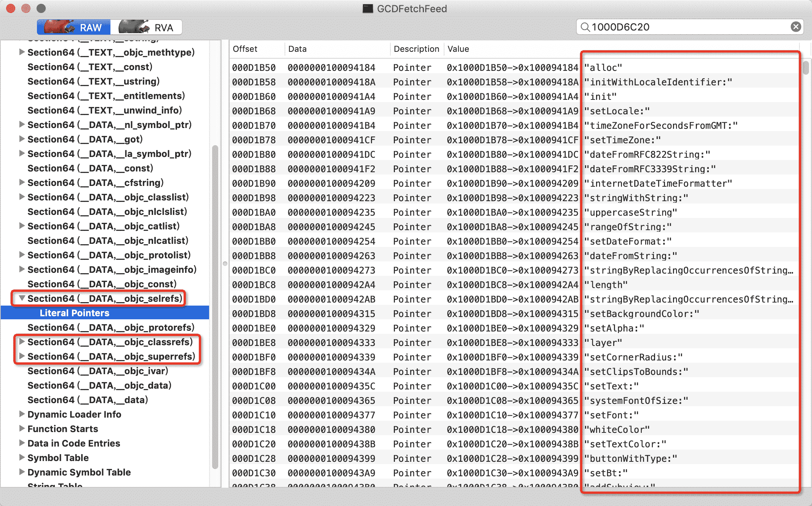The height and width of the screenshot is (506, 812).
Task: Clear the search field text
Action: [796, 27]
